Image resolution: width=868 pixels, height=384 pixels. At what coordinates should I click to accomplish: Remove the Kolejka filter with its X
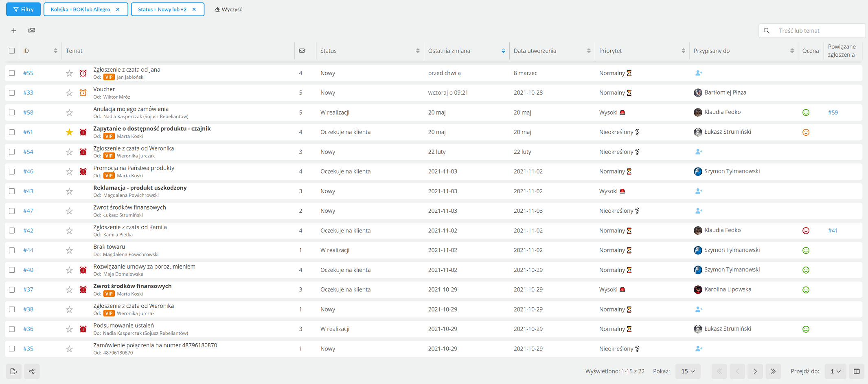click(118, 9)
